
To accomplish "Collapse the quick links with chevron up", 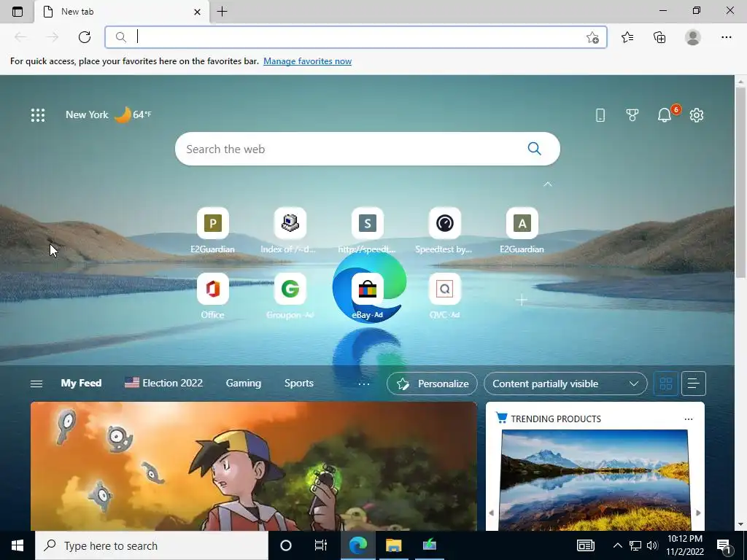I will click(x=548, y=184).
